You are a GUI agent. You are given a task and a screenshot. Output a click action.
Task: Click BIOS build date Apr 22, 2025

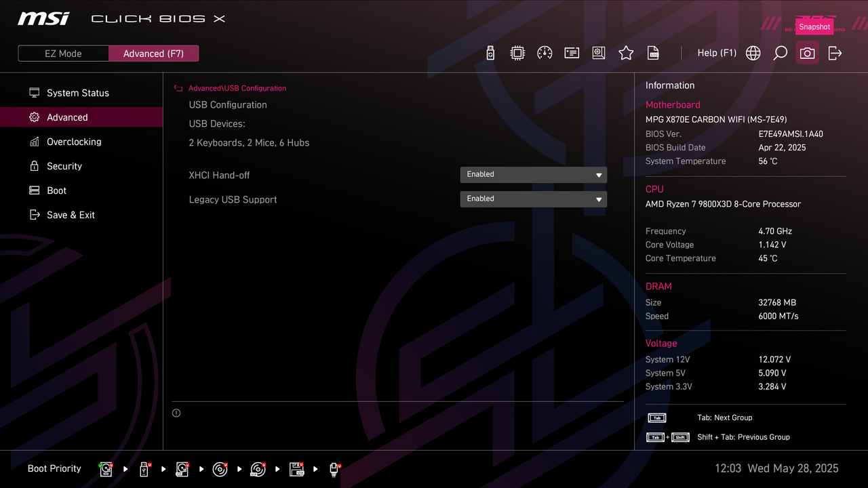click(782, 148)
